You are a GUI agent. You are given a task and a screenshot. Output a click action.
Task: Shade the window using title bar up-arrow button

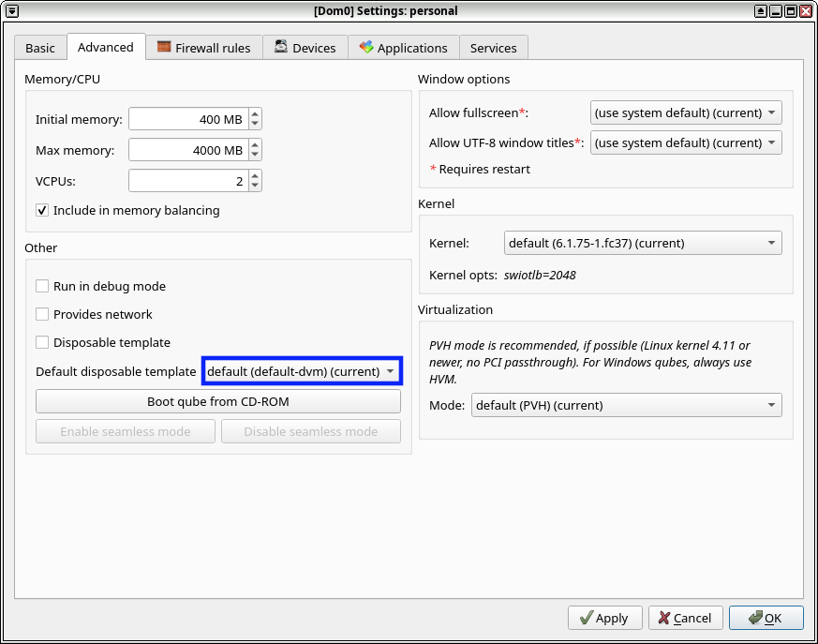[761, 11]
